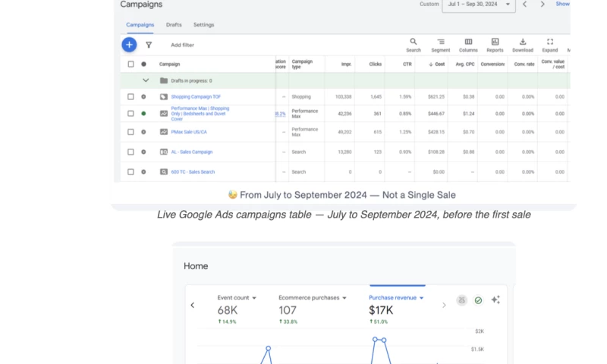The width and height of the screenshot is (607, 364).
Task: Click the grey circular icon beside the checkmark
Action: point(461,300)
